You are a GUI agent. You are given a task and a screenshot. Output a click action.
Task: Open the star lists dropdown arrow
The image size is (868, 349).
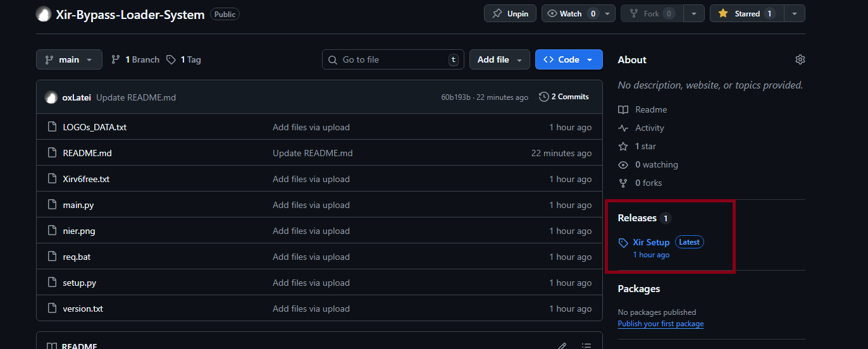[x=795, y=13]
